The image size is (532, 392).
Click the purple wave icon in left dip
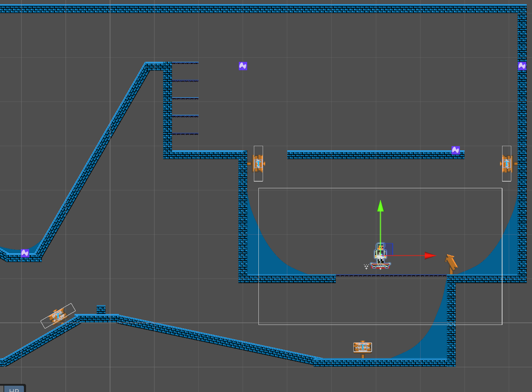[x=25, y=253]
